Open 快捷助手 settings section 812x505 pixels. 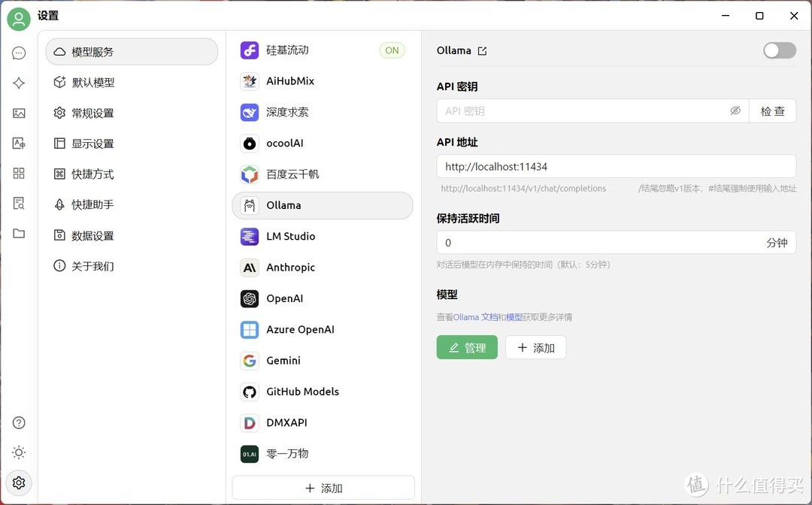(132, 204)
